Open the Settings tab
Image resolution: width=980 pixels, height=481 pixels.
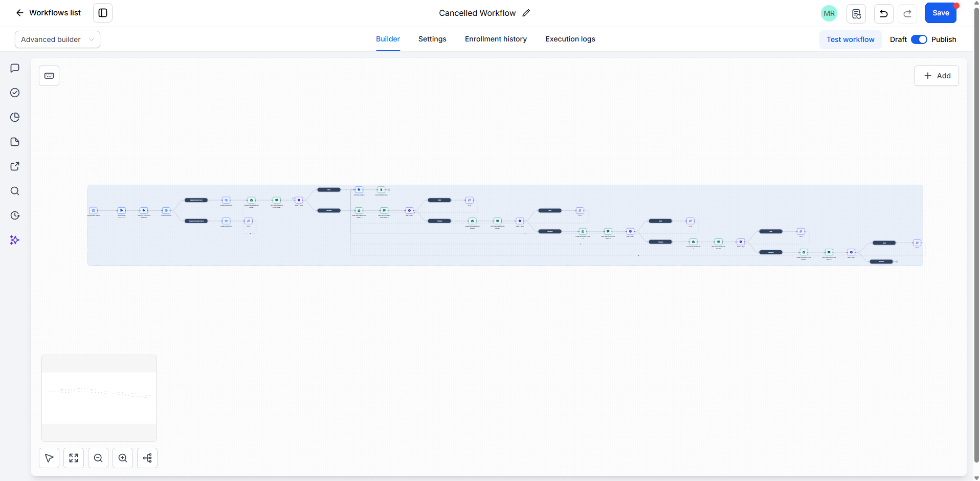(x=432, y=39)
